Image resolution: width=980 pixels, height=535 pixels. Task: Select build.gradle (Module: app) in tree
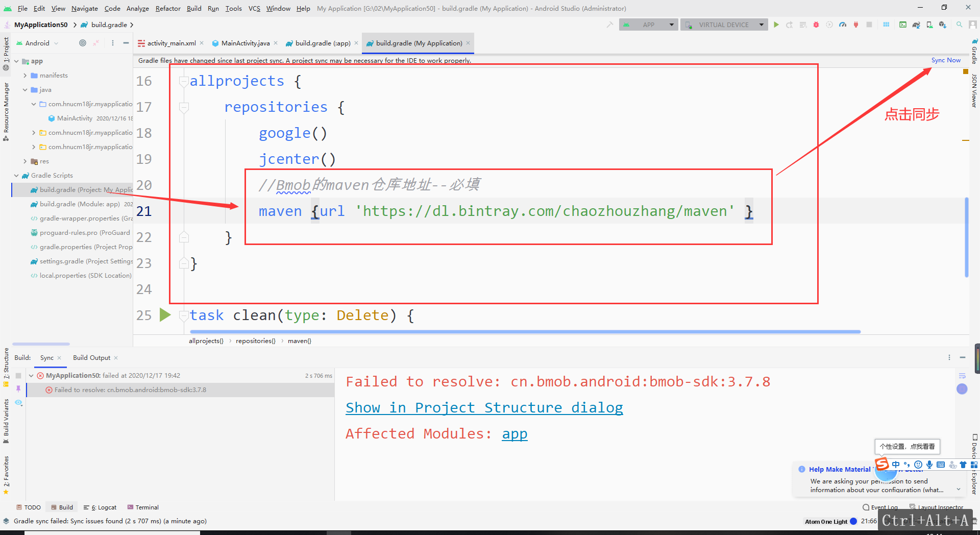pyautogui.click(x=72, y=204)
